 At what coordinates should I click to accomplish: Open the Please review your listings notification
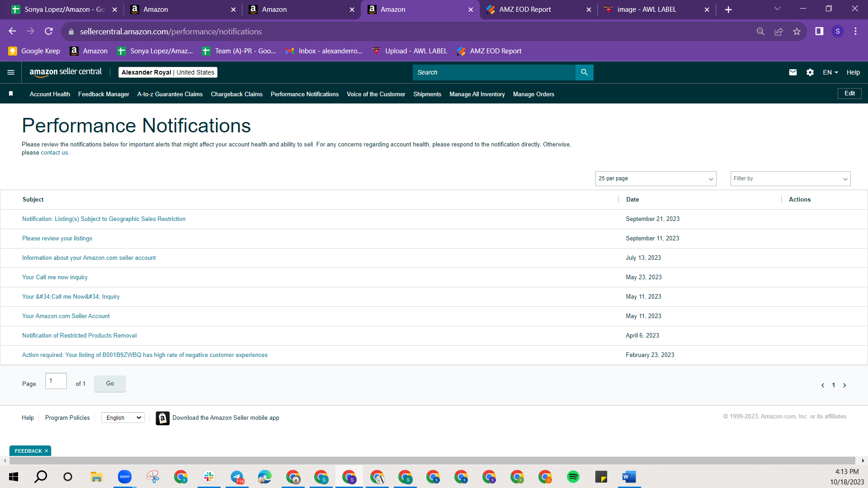click(57, 239)
